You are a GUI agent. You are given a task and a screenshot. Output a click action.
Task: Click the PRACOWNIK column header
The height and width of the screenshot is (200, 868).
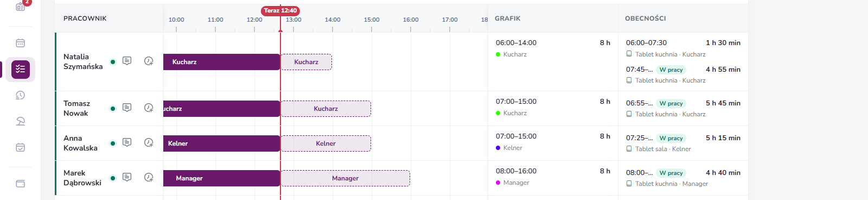pos(85,18)
